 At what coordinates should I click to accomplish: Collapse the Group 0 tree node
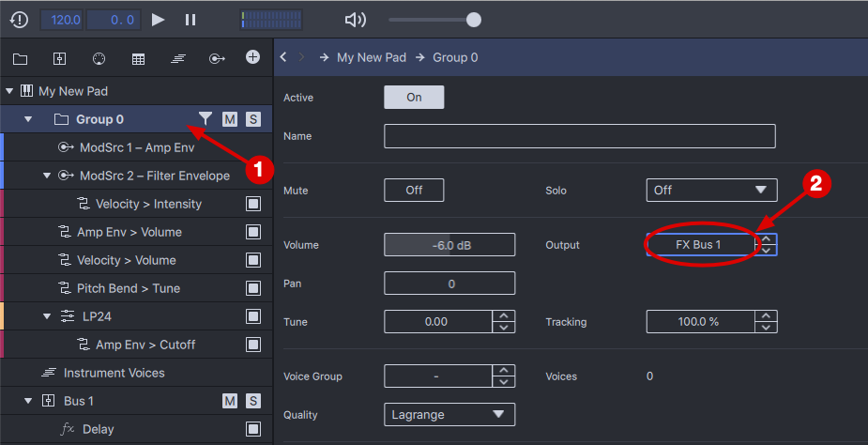pyautogui.click(x=28, y=119)
